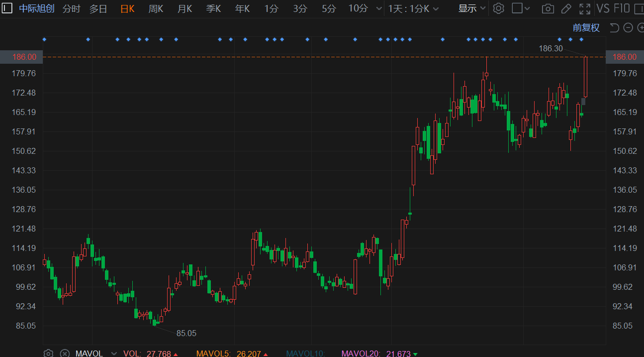Switch to 分时 chart
This screenshot has height=357, width=644.
[x=71, y=8]
